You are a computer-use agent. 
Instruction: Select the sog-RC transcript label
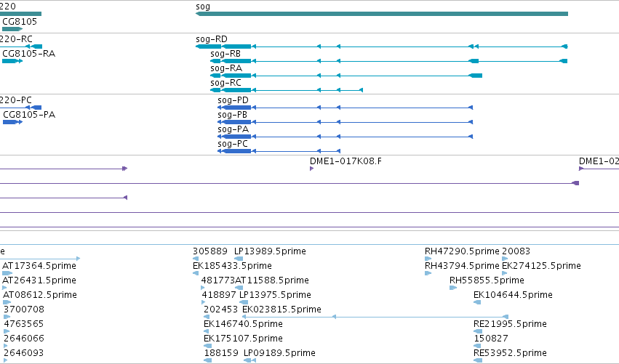[225, 83]
